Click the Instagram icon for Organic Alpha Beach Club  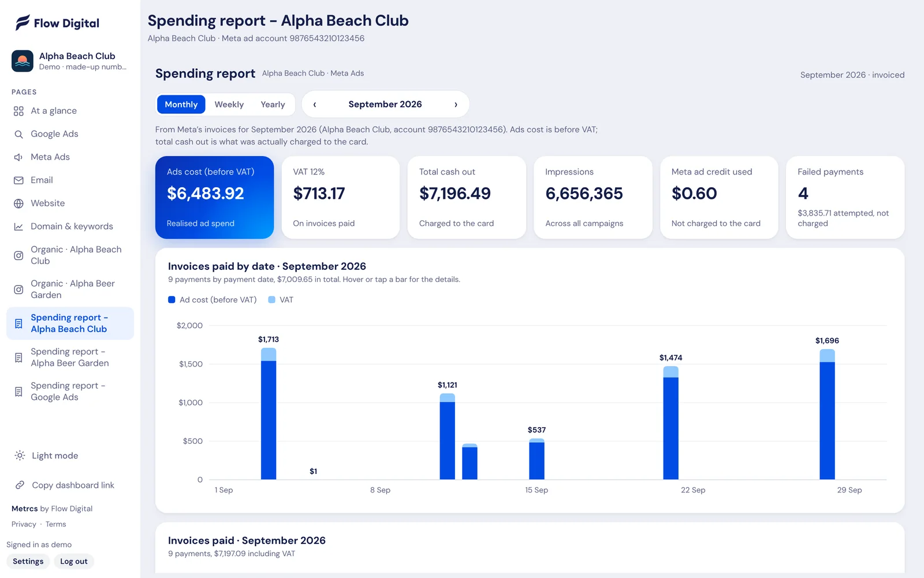click(18, 255)
